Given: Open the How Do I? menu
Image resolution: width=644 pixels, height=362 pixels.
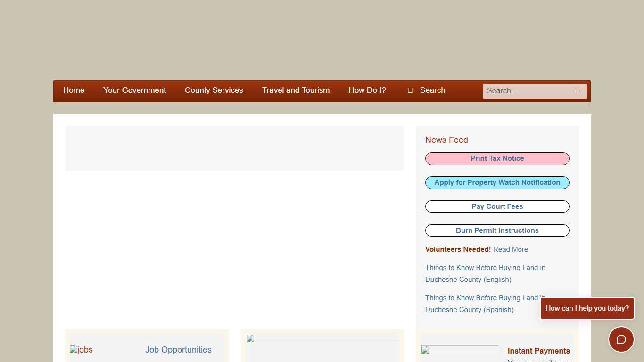Looking at the screenshot, I should point(367,90).
